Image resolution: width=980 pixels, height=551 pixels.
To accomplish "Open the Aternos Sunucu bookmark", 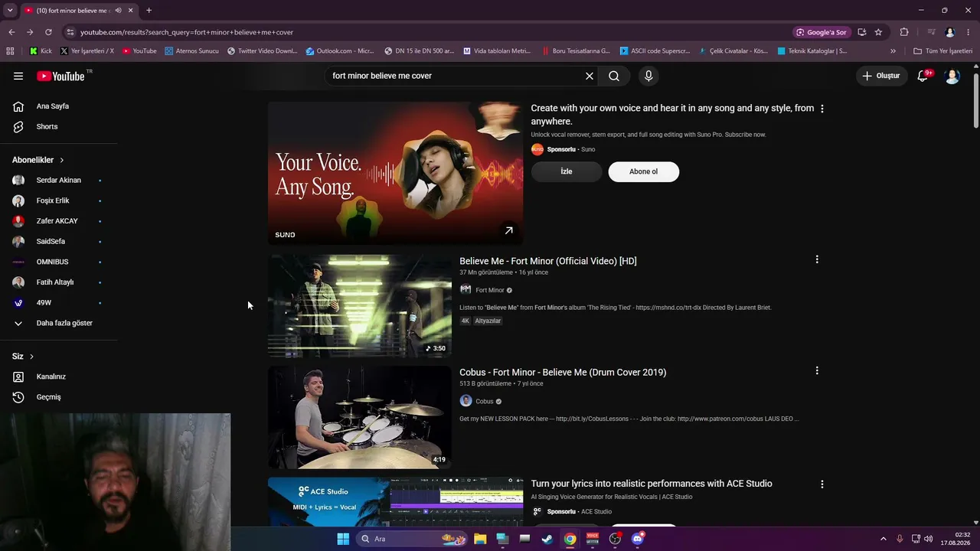I will 191,51.
